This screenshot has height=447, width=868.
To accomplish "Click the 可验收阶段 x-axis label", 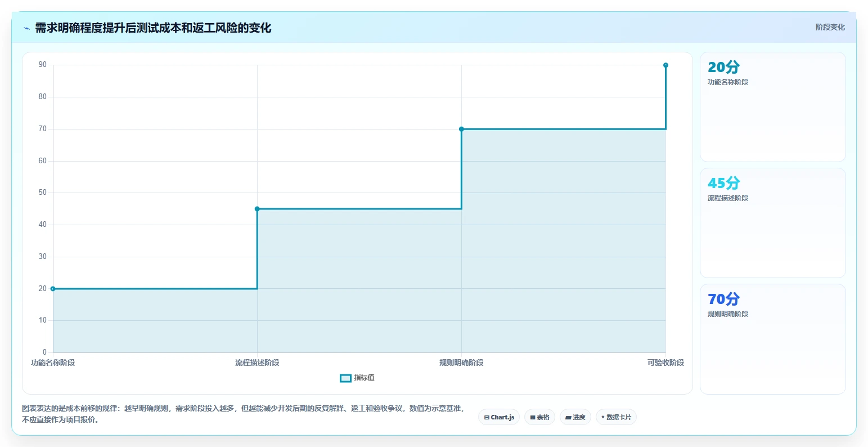I will pos(665,363).
